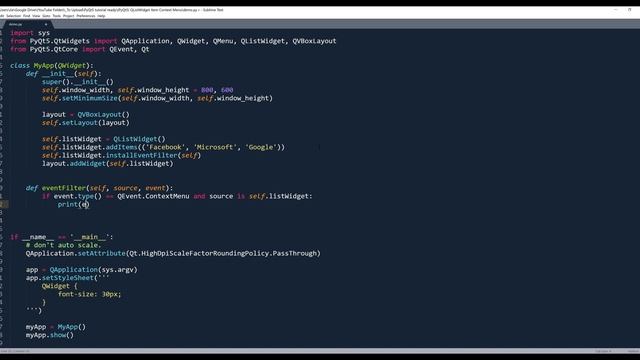
Task: Click the 'Microsoft' string in addItems
Action: coord(215,147)
